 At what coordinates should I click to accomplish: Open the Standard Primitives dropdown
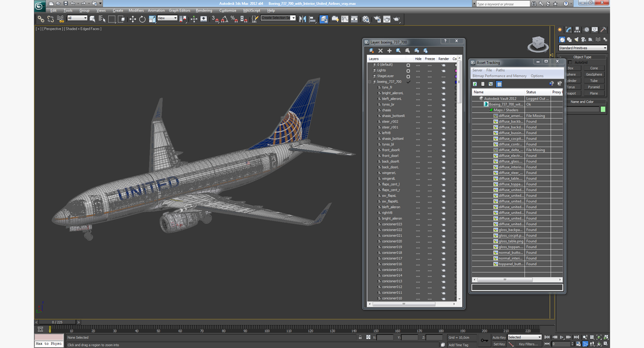583,48
